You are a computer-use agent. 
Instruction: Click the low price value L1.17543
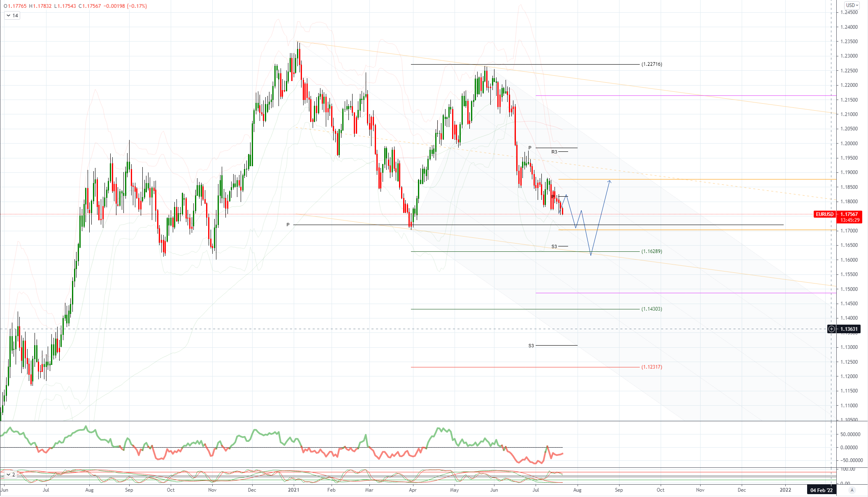65,6
